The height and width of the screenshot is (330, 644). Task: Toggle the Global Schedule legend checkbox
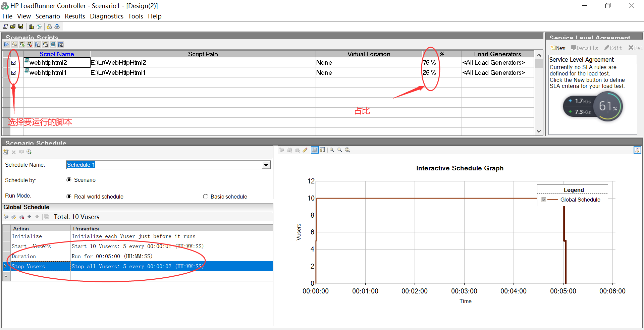(x=544, y=200)
